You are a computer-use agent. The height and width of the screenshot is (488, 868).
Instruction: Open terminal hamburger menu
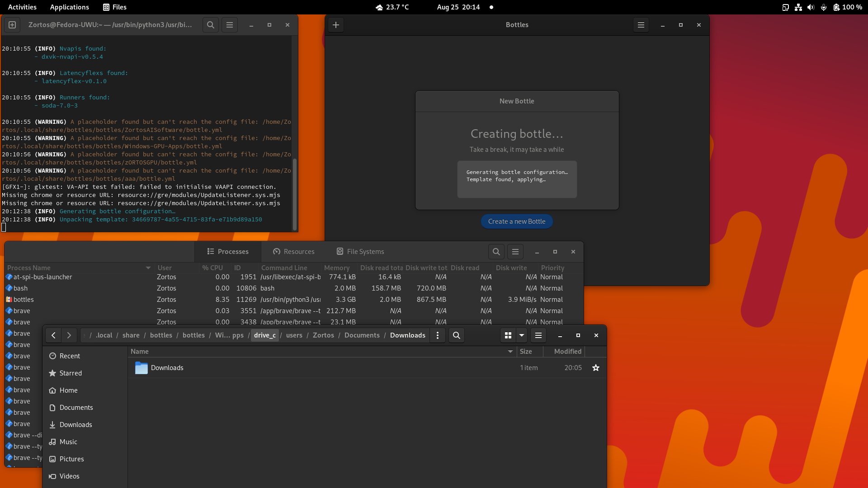[230, 25]
